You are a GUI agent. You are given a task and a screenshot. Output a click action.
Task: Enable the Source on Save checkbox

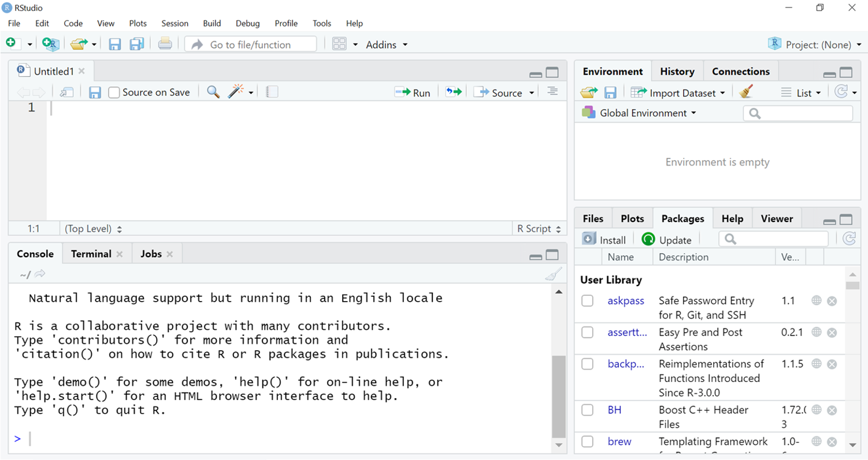coord(114,92)
